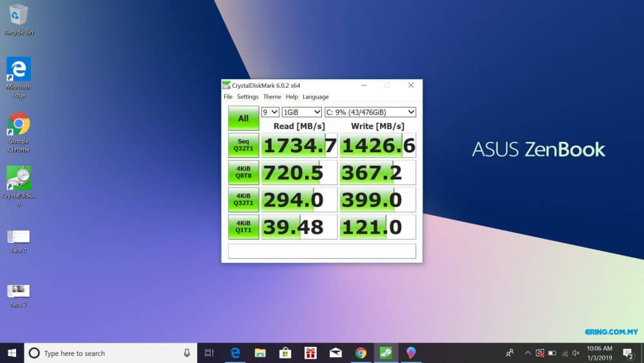Open Microsoft Store from the taskbar
The height and width of the screenshot is (363, 644).
285,353
